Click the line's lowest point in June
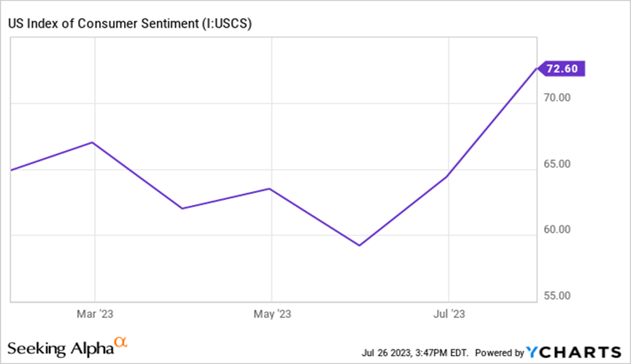 coord(359,245)
